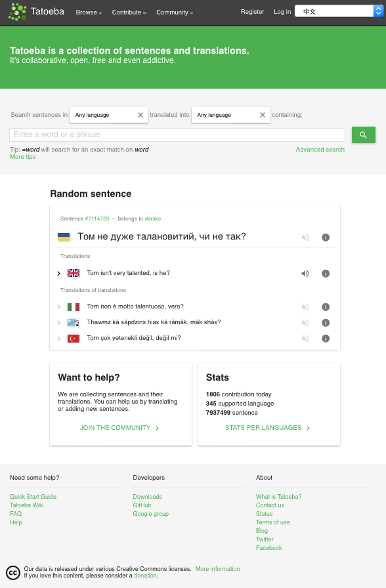
Task: Open the Help footer link
Action: [x=16, y=522]
